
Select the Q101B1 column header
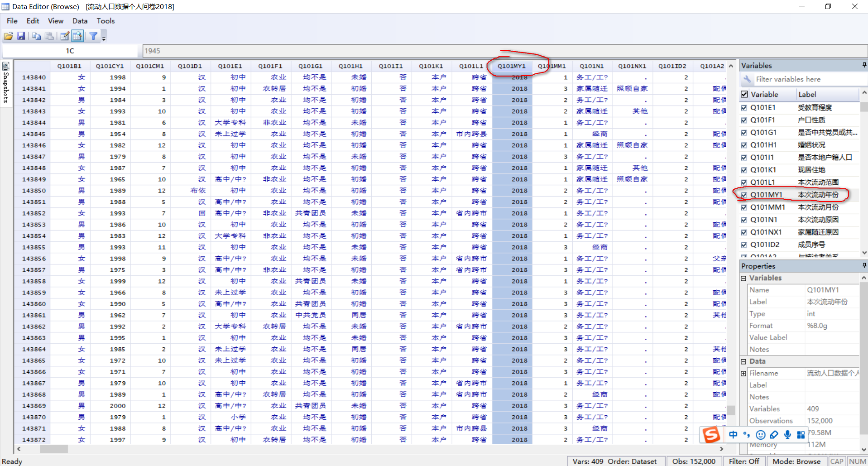tap(69, 66)
